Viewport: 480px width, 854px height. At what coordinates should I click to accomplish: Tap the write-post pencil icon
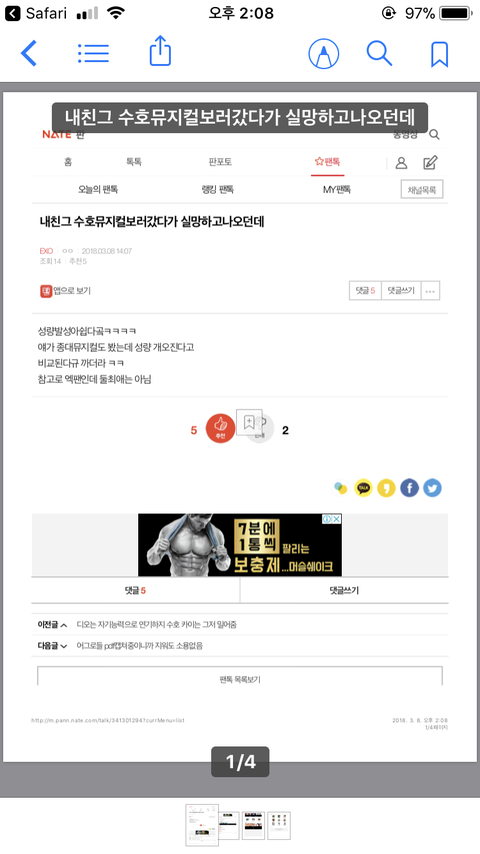pos(430,162)
